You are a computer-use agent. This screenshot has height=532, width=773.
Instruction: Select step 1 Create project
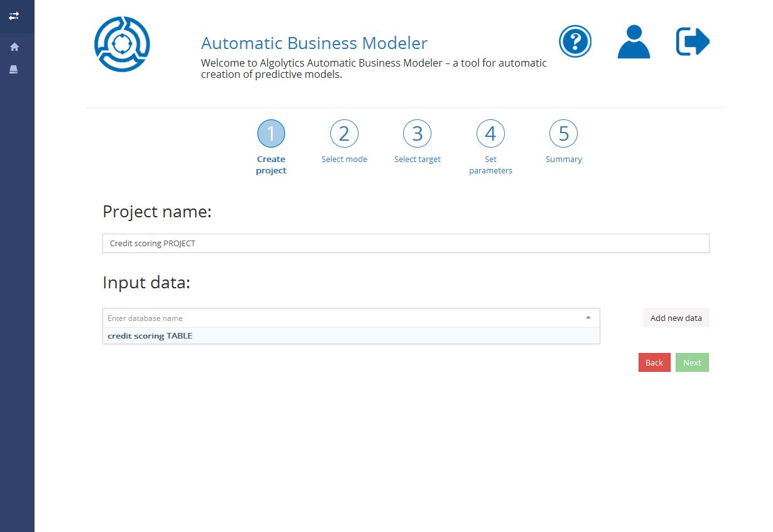271,134
